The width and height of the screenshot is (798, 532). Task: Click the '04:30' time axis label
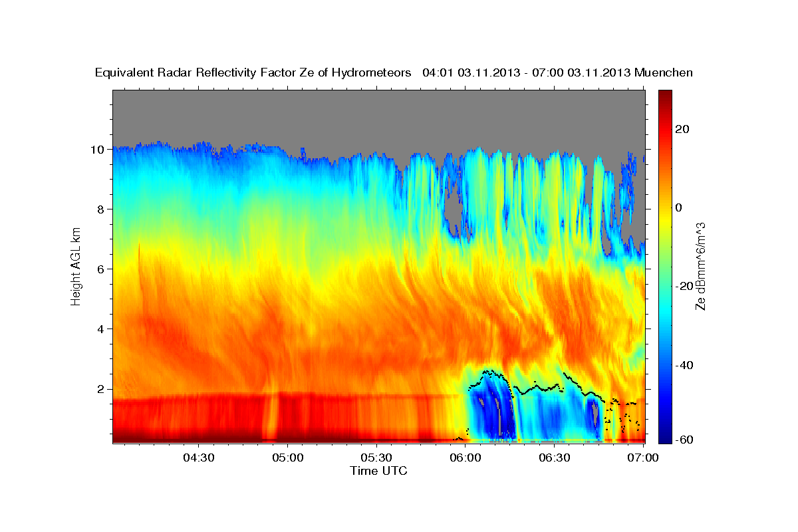point(199,457)
